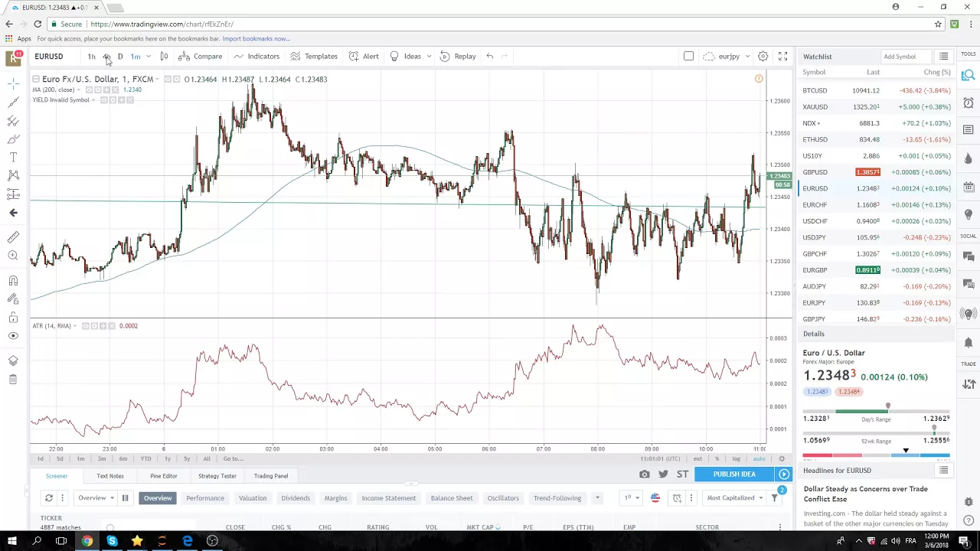The image size is (980, 551).
Task: Expand more screener column tabs arrow
Action: 597,498
